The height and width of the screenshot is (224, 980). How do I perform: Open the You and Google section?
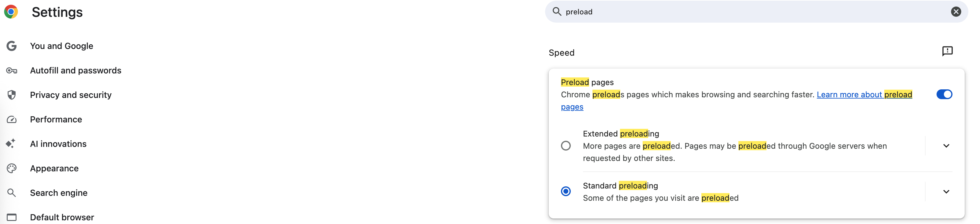coord(61,46)
